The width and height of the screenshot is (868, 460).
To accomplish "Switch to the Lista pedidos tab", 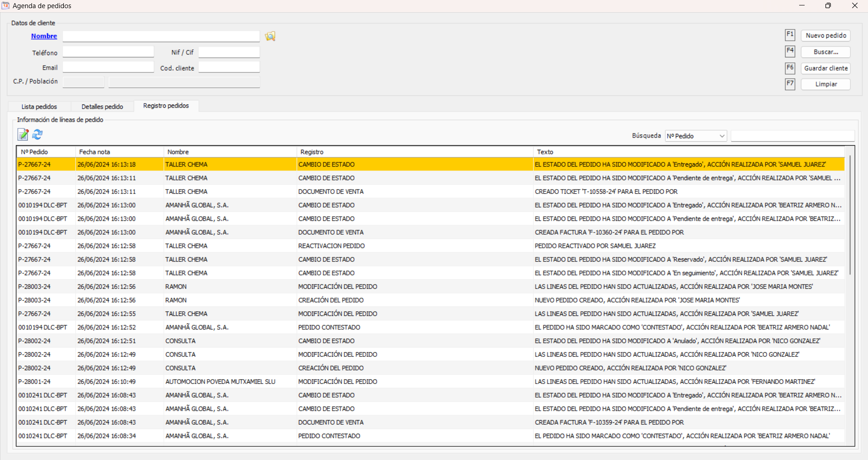I will coord(38,106).
